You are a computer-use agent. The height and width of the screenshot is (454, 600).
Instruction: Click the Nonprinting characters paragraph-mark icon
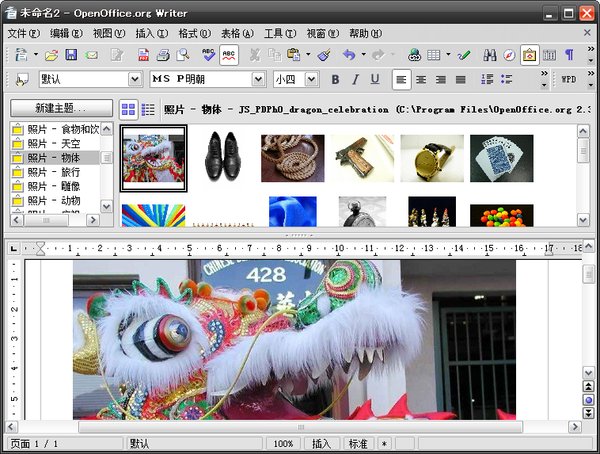[x=569, y=55]
